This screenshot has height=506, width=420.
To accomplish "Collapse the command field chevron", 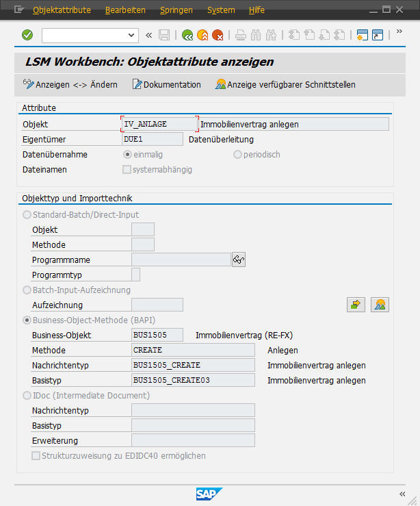I will pos(148,35).
